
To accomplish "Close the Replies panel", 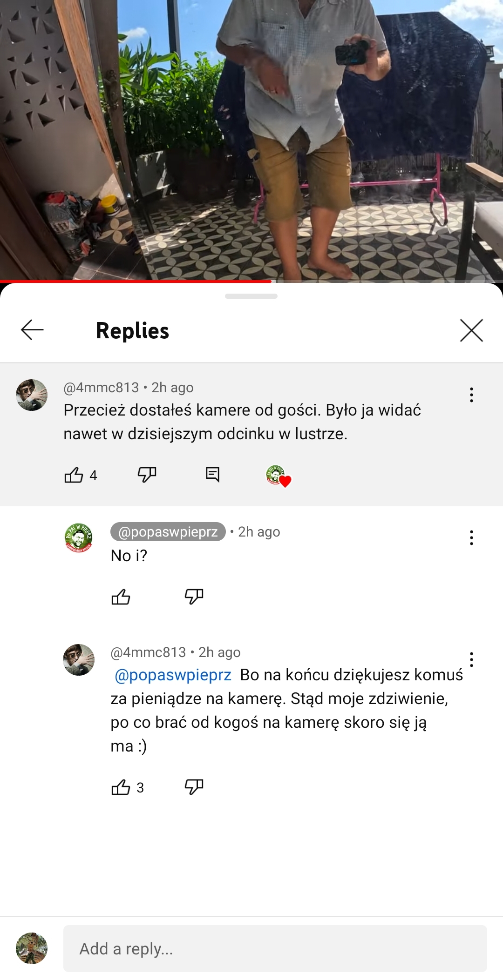I will (x=471, y=330).
